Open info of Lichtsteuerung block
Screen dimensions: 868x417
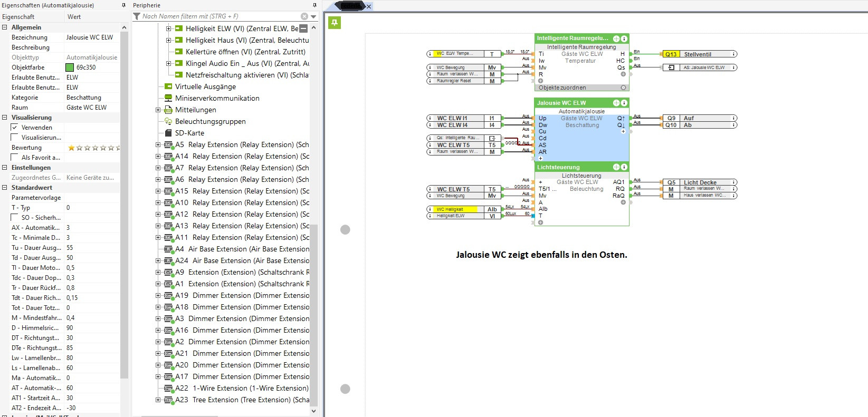coord(624,167)
